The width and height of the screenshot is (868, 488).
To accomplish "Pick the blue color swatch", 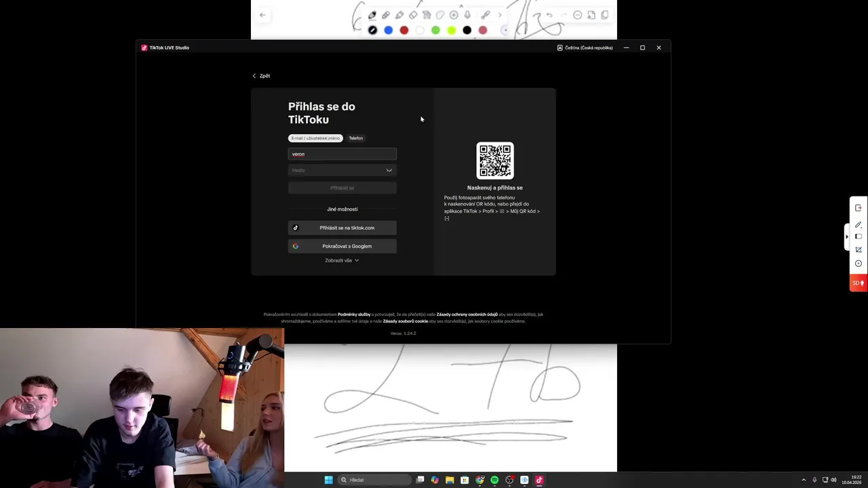I will (x=389, y=30).
